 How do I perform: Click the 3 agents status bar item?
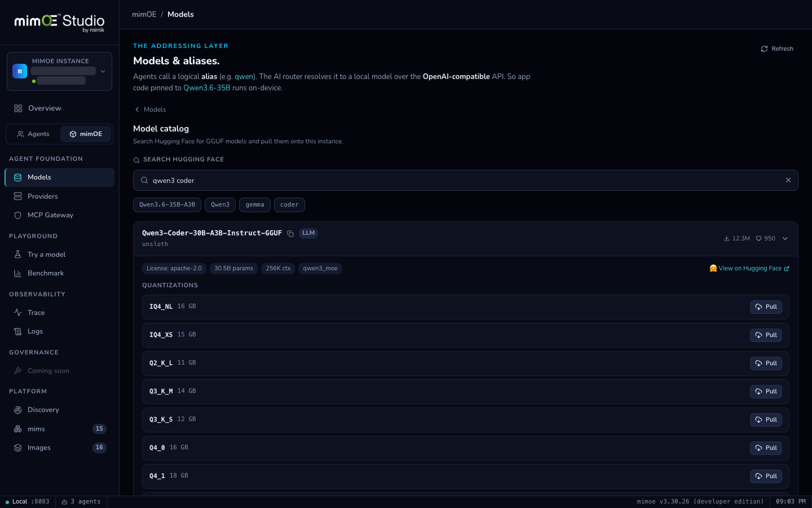81,502
